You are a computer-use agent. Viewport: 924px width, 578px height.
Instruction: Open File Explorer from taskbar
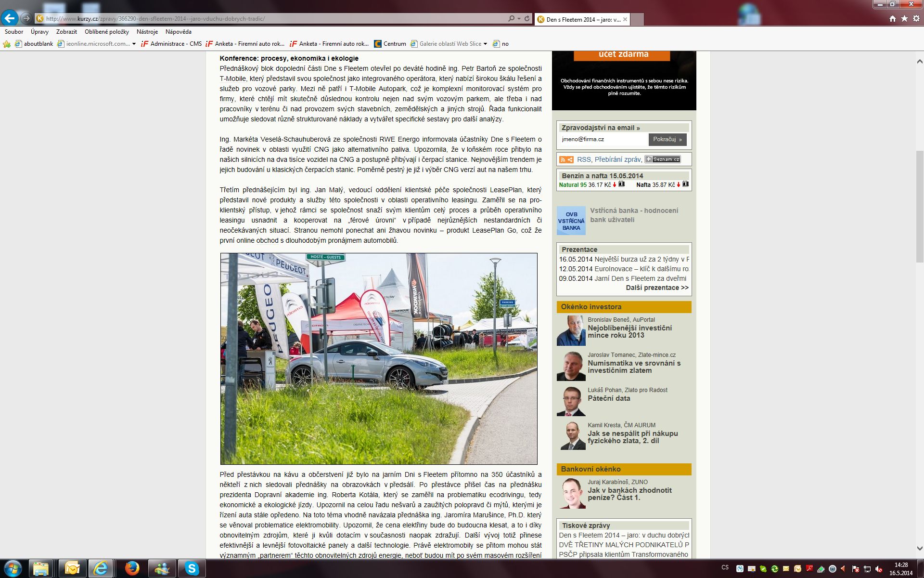[41, 569]
